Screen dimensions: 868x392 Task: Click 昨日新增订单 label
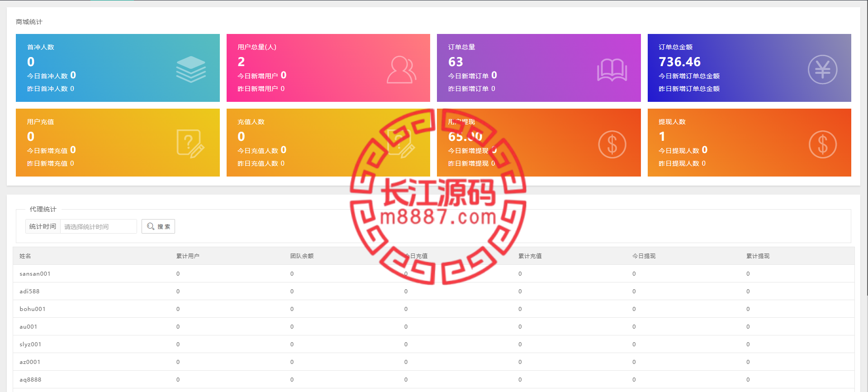[x=469, y=89]
